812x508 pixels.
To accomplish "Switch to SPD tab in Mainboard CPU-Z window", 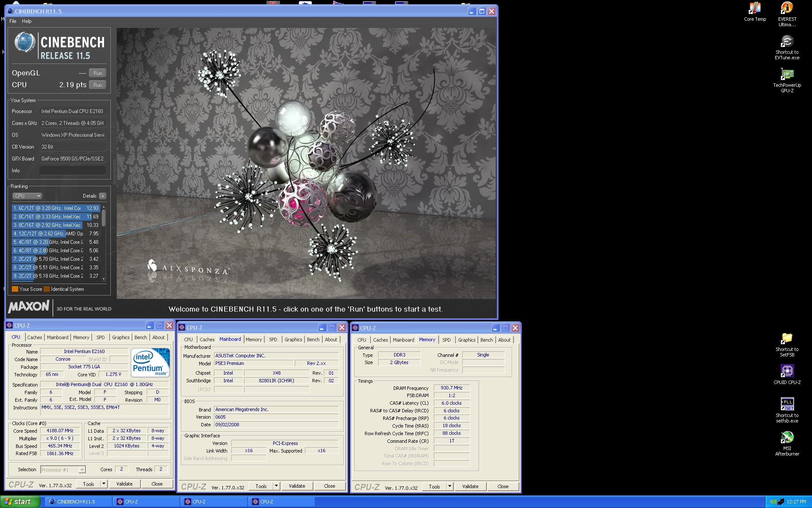I will point(273,340).
